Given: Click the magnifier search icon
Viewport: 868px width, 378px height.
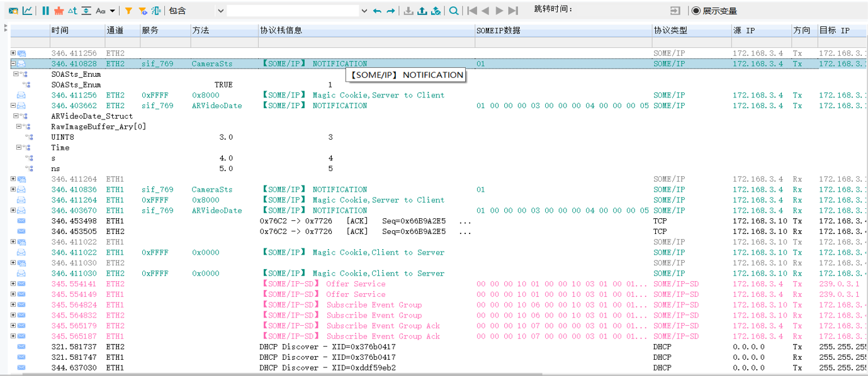Looking at the screenshot, I should coord(453,11).
